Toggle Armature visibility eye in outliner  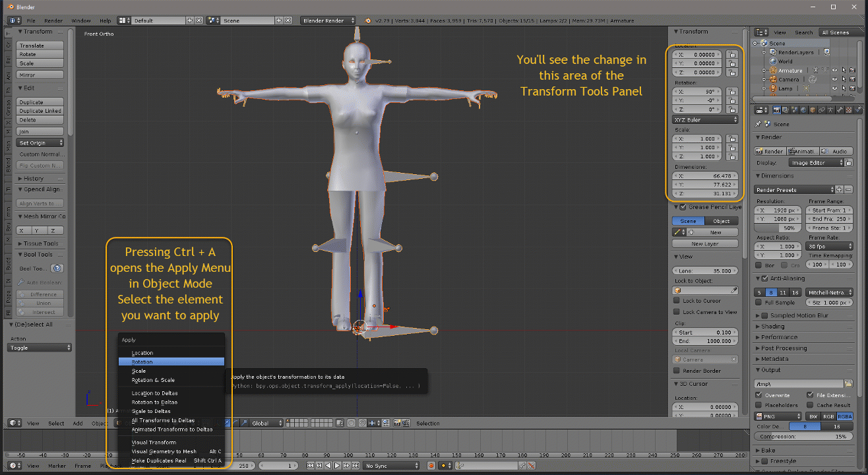(834, 71)
